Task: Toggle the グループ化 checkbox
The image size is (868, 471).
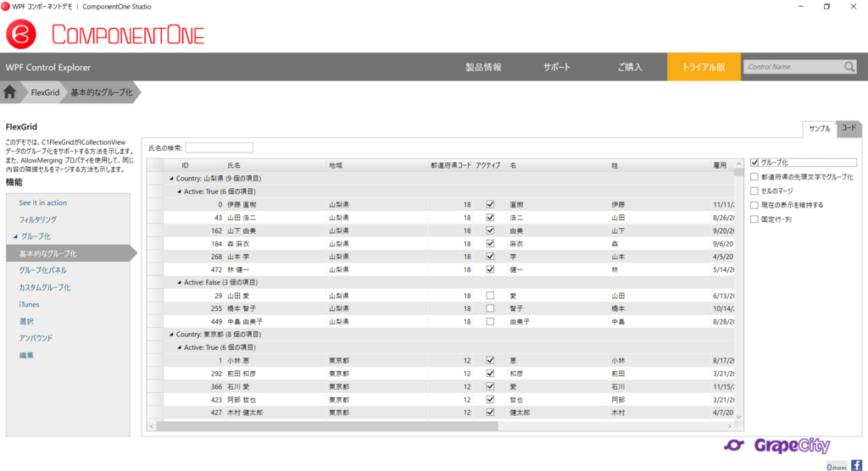Action: (754, 162)
